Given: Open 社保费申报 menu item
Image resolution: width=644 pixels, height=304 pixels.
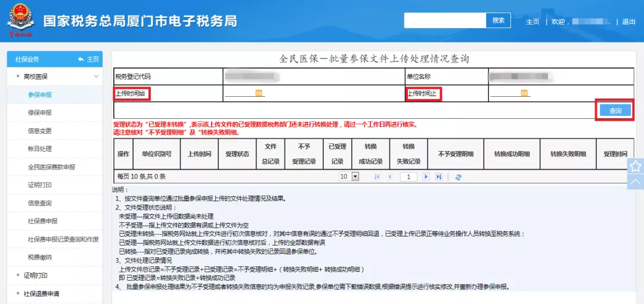Looking at the screenshot, I should pyautogui.click(x=43, y=222).
